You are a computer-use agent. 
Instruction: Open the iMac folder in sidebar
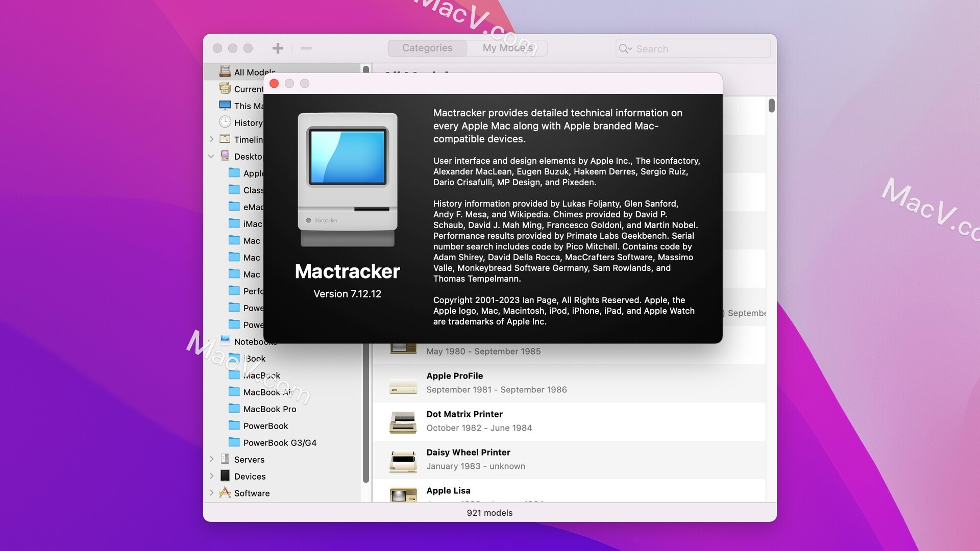pyautogui.click(x=234, y=223)
